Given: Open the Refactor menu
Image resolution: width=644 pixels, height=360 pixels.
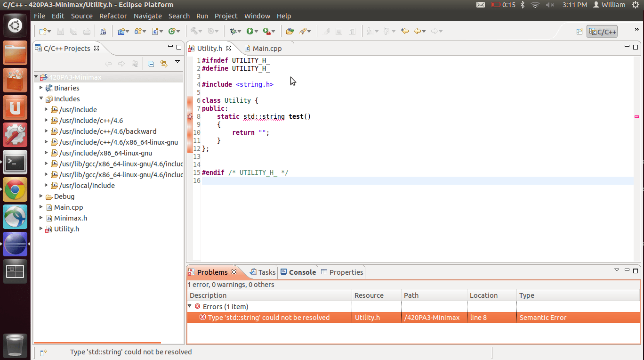Looking at the screenshot, I should click(x=113, y=16).
